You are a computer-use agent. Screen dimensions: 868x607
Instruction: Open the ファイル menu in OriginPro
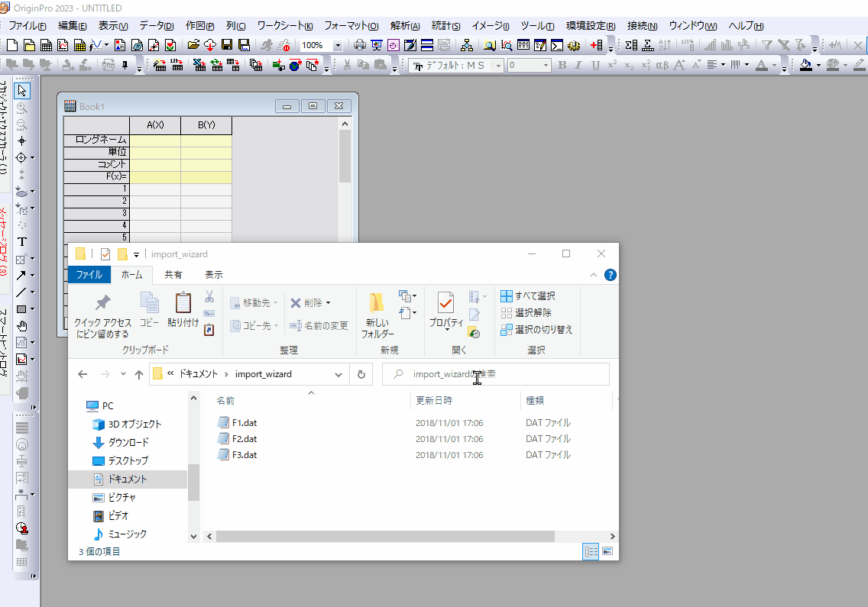(28, 25)
